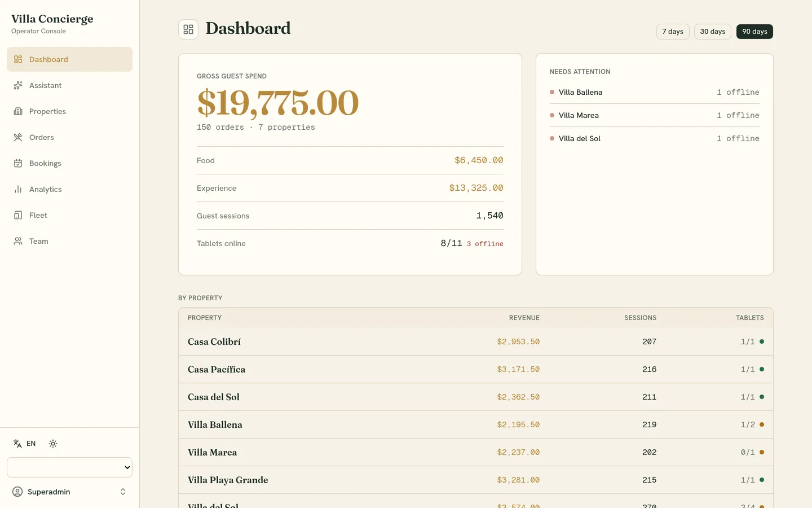Open the Casa Colibrí property row
The height and width of the screenshot is (508, 812).
475,341
